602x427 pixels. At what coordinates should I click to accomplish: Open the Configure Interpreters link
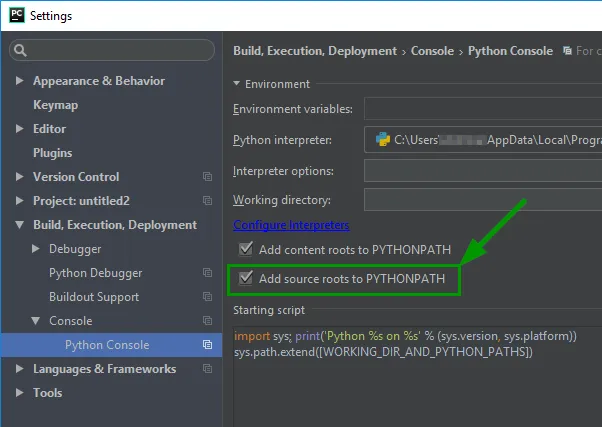[x=291, y=225]
